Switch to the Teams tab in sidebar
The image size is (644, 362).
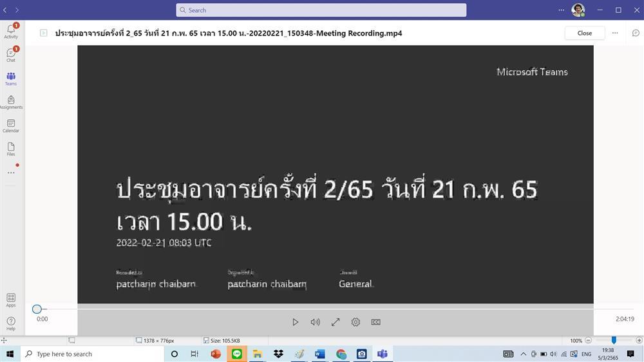11,79
